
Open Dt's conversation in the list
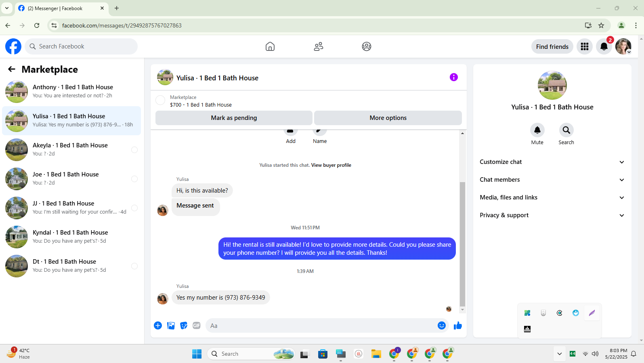(x=71, y=266)
